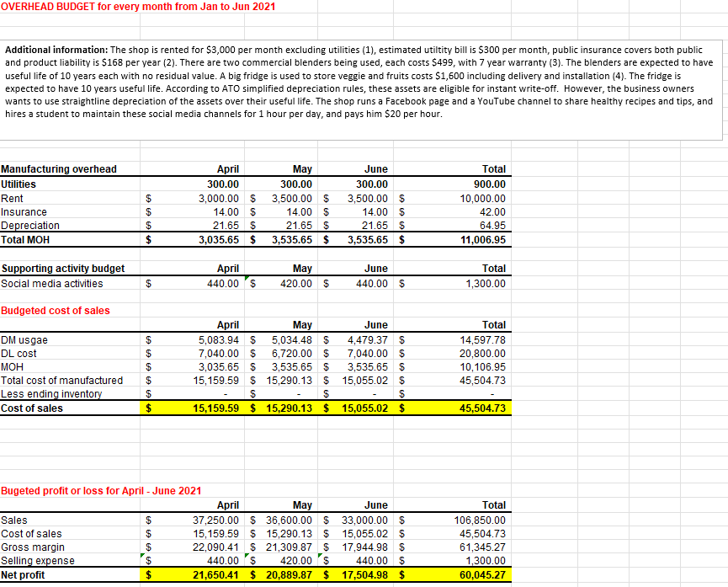Image resolution: width=728 pixels, height=587 pixels.
Task: Select the Sales June value 33,000.00
Action: click(x=362, y=520)
